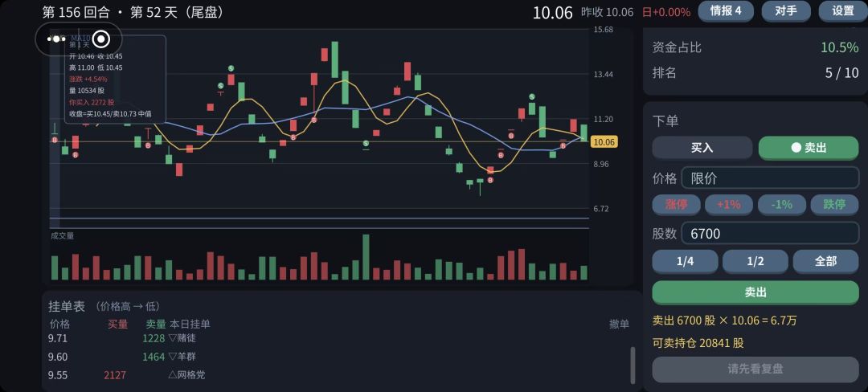The height and width of the screenshot is (392, 868).
Task: Tap the mini-program close circle icon
Action: click(100, 39)
